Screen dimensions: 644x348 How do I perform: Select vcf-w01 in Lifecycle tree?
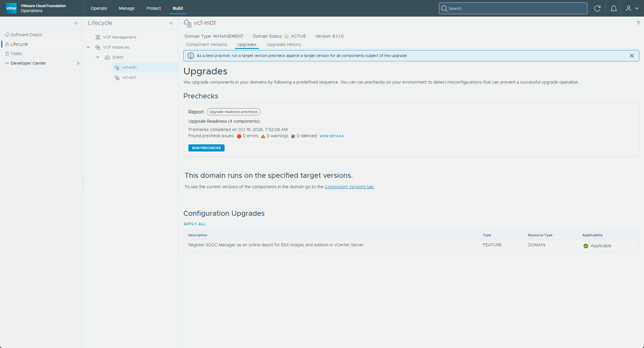[x=129, y=78]
